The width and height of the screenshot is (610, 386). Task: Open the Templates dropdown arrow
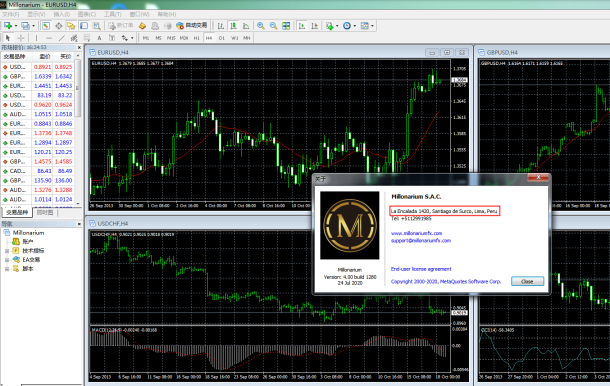point(372,26)
